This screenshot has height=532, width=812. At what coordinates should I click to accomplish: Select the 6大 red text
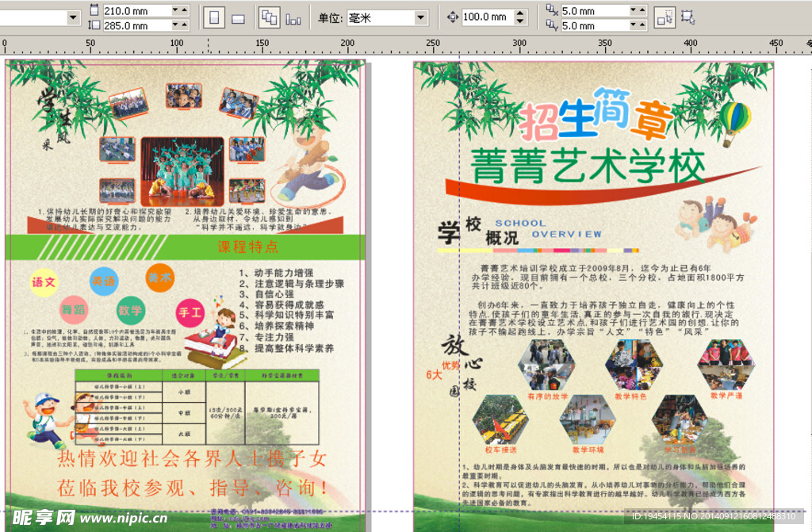click(434, 374)
